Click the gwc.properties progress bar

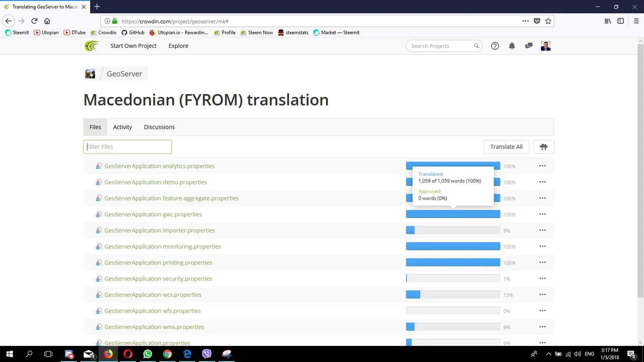point(453,214)
